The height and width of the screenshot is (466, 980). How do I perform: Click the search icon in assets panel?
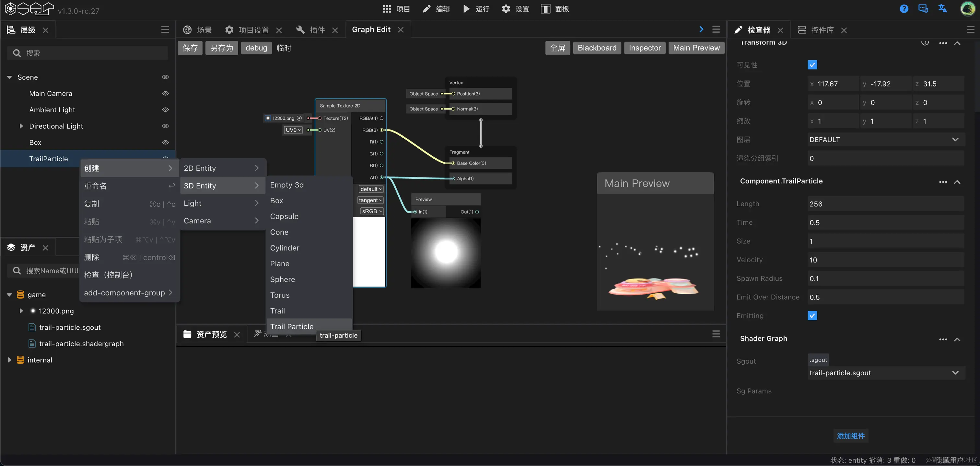(17, 271)
